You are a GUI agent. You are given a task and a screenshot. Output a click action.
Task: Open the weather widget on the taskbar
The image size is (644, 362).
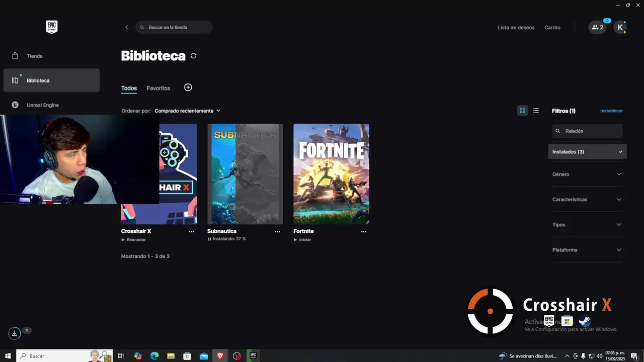tap(528, 356)
